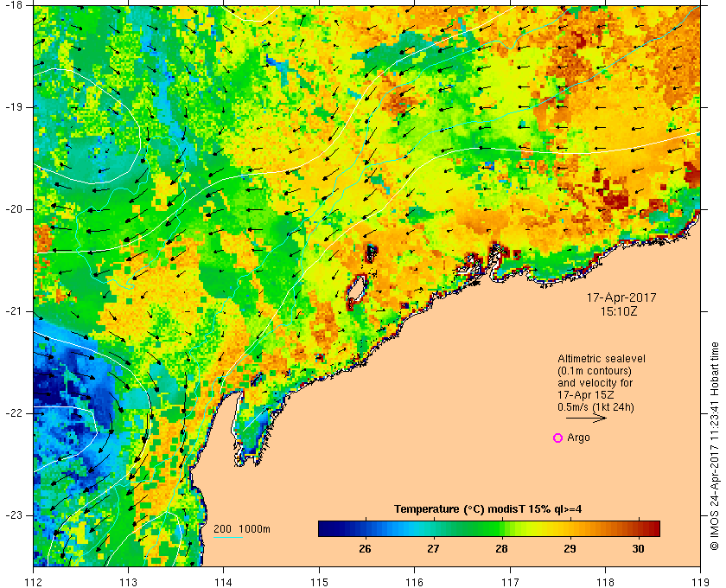
Task: Click the 'and velocity for' legend line
Action: point(595,383)
